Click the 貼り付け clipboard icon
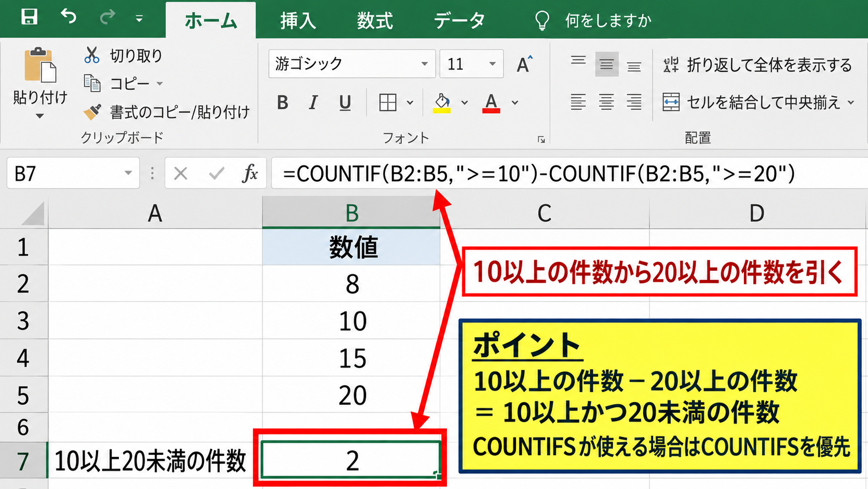Viewport: 868px width, 489px height. click(x=40, y=65)
